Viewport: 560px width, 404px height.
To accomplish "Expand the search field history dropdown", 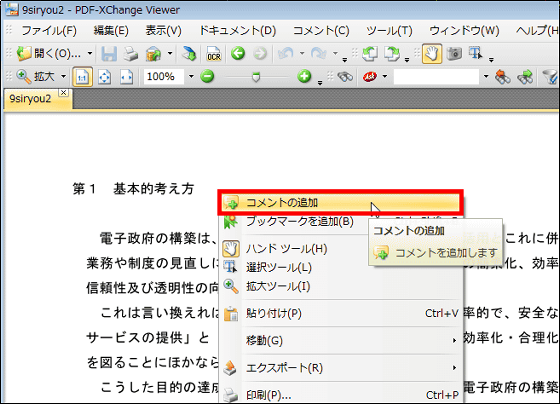I will 485,76.
